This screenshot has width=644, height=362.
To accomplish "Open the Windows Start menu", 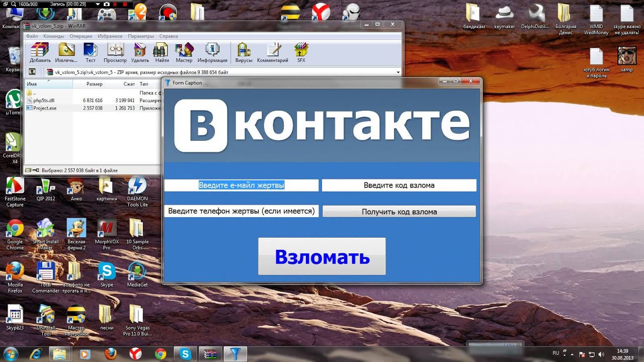I will point(10,353).
